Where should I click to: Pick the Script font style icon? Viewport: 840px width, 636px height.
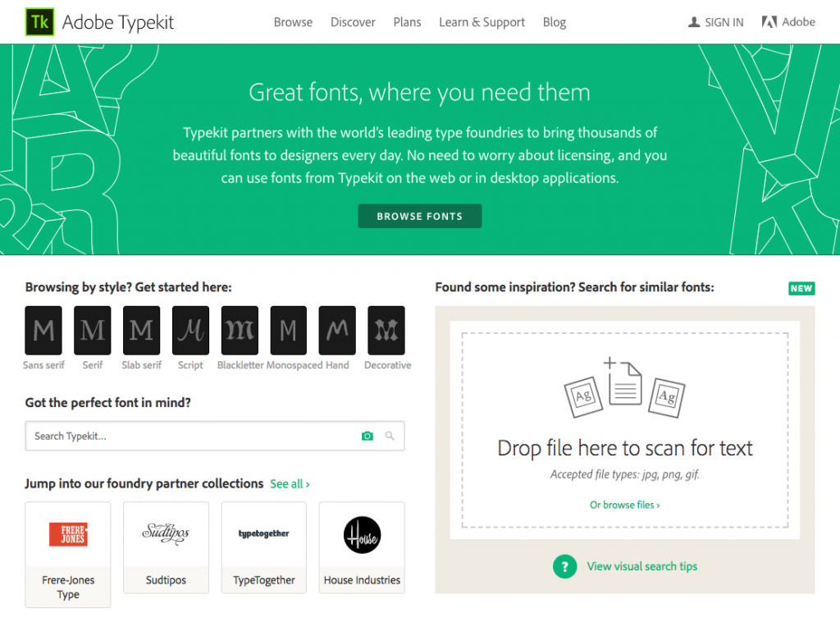click(x=189, y=329)
